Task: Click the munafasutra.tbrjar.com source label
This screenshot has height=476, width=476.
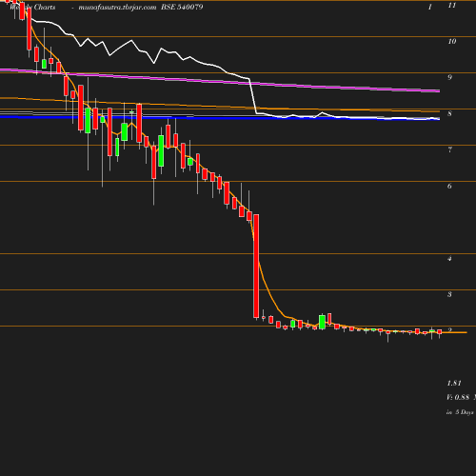Action: 117,8
